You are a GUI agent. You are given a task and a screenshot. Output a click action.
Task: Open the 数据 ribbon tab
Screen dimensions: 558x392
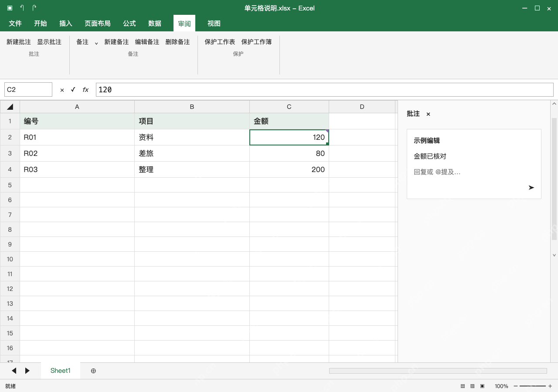[155, 24]
